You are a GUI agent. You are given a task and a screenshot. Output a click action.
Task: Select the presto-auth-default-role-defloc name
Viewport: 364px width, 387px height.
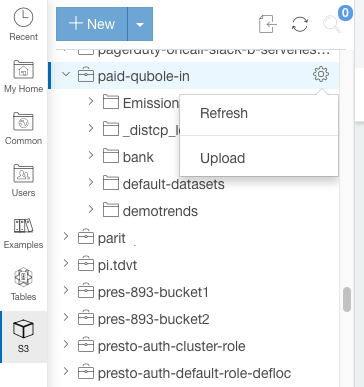click(x=194, y=373)
